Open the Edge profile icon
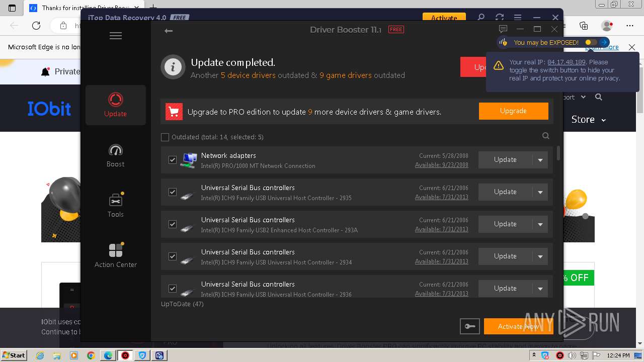Screen dimensions: 644x362 [x=607, y=26]
